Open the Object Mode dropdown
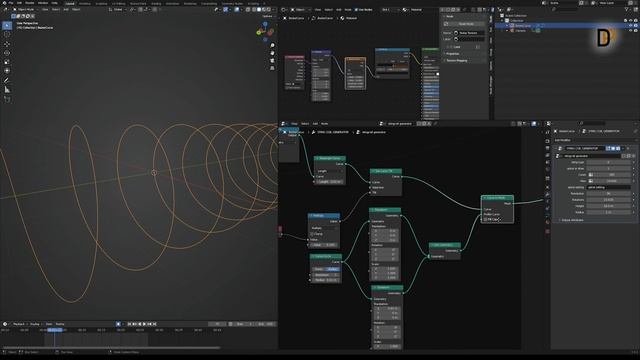 click(26, 9)
